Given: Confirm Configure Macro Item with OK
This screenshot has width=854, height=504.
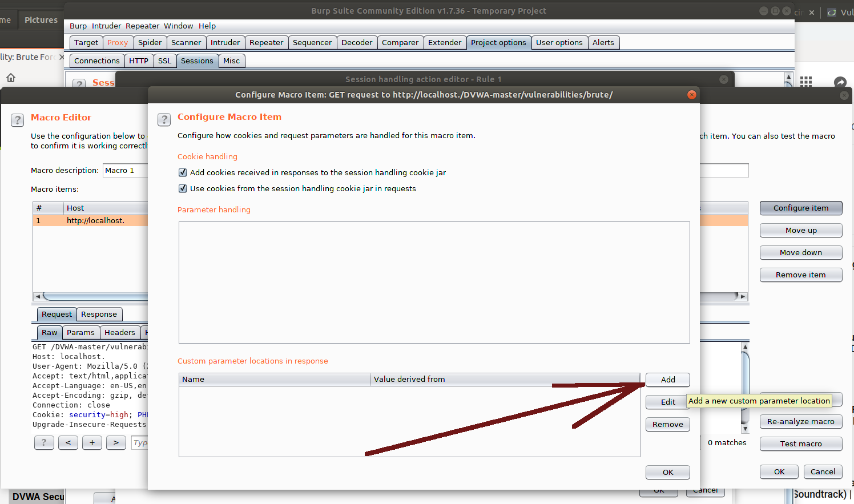Looking at the screenshot, I should pos(668,472).
